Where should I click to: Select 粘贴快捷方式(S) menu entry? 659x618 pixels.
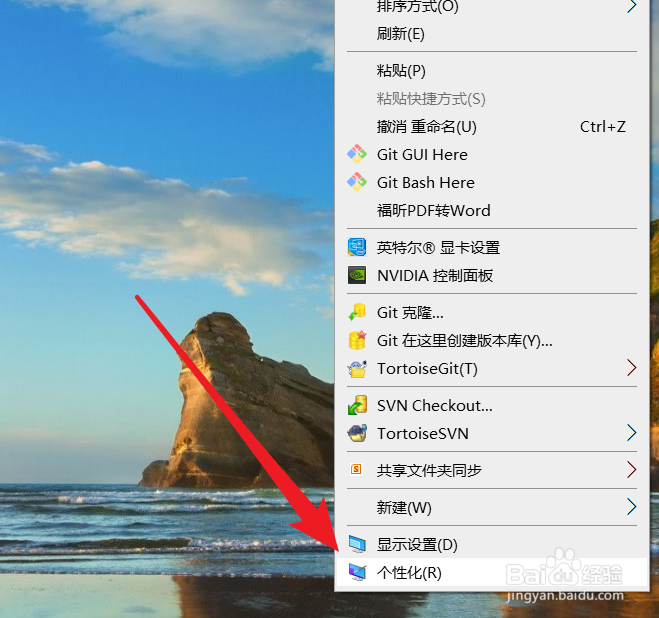[492, 99]
